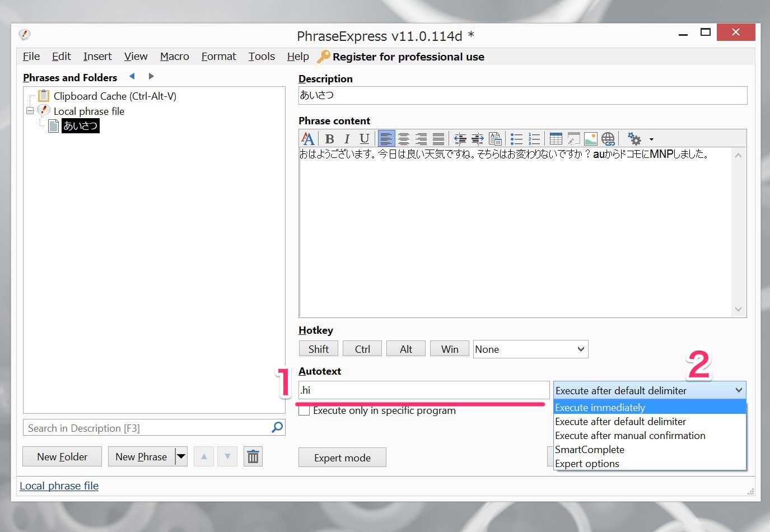770x532 pixels.
Task: Move phrase up with arrow
Action: click(x=204, y=457)
